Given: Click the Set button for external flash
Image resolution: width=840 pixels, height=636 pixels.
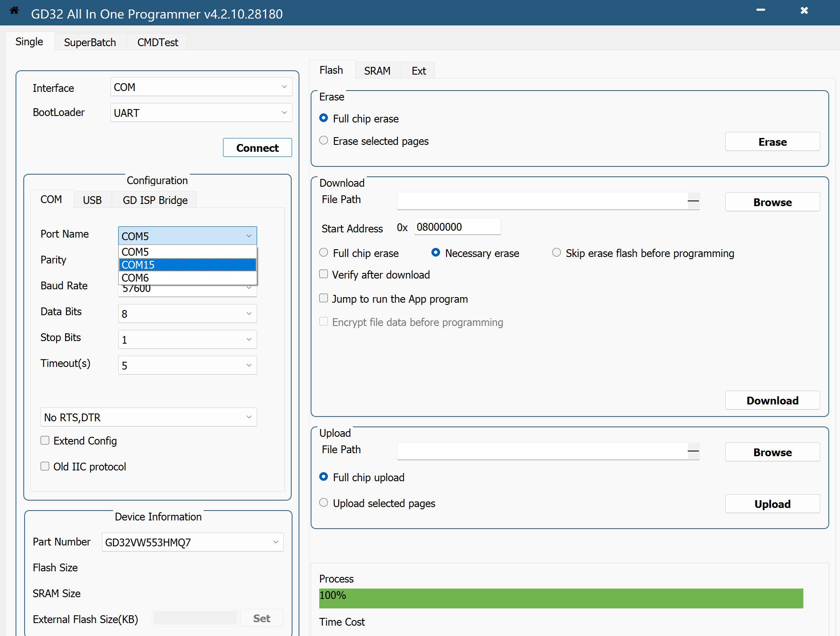Looking at the screenshot, I should pyautogui.click(x=262, y=618).
